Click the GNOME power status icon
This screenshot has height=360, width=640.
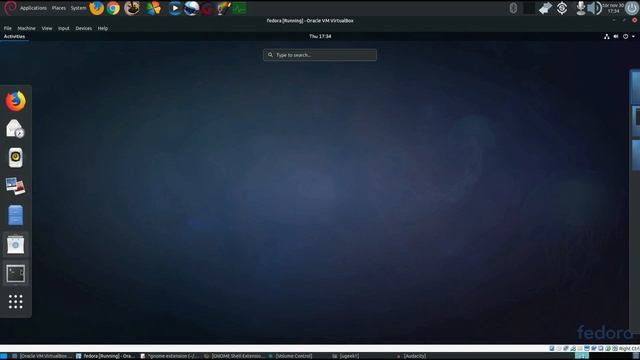(625, 36)
